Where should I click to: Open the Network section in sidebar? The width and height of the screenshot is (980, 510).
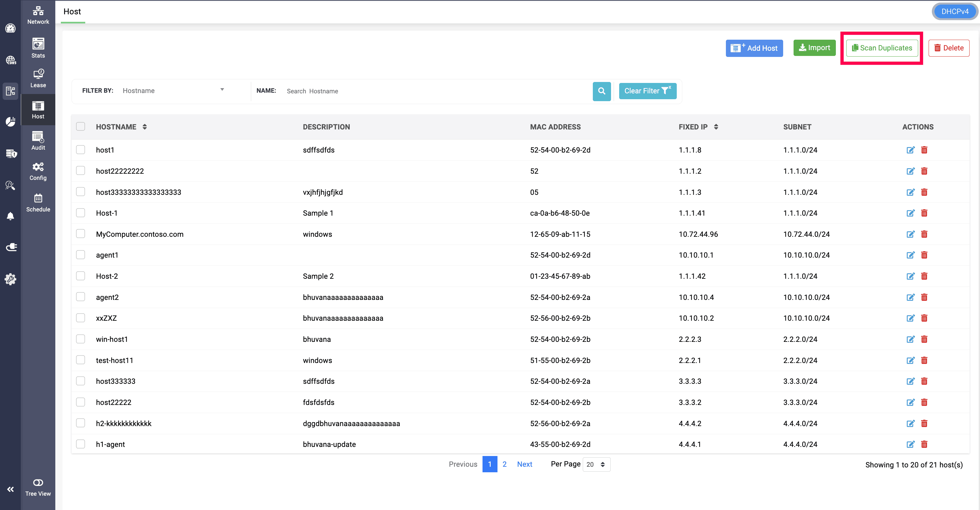click(x=38, y=15)
